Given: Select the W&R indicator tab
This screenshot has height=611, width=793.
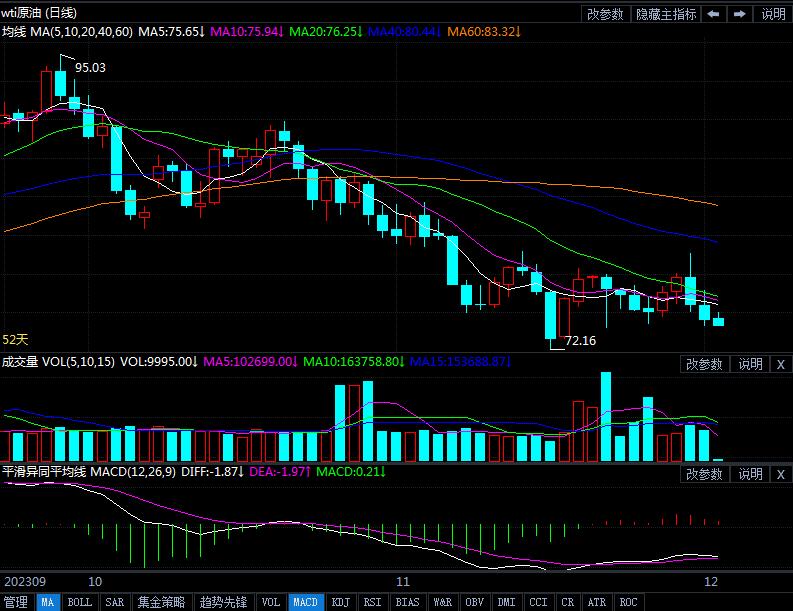Looking at the screenshot, I should [441, 602].
